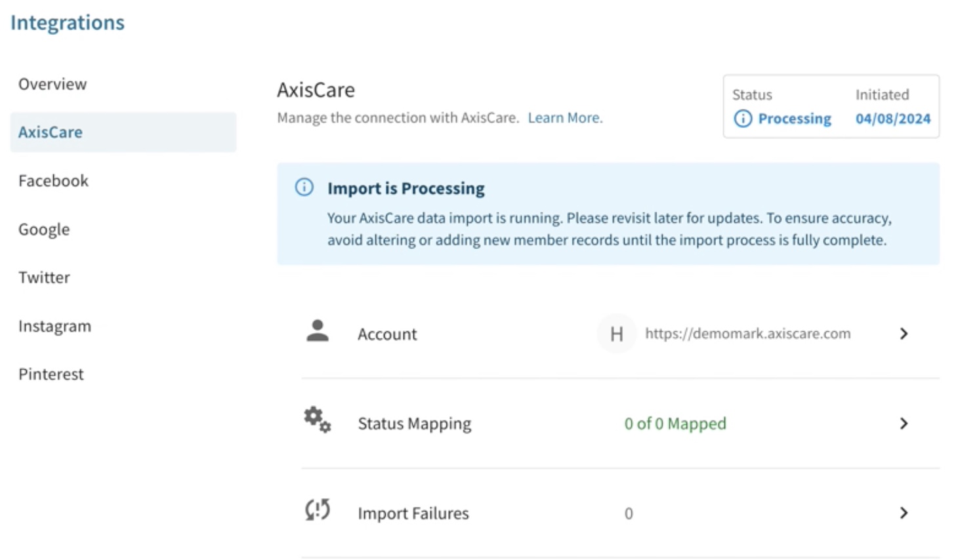Screen dimensions: 958x560
Task: Click the Import Failures sync-alert icon
Action: tap(318, 510)
